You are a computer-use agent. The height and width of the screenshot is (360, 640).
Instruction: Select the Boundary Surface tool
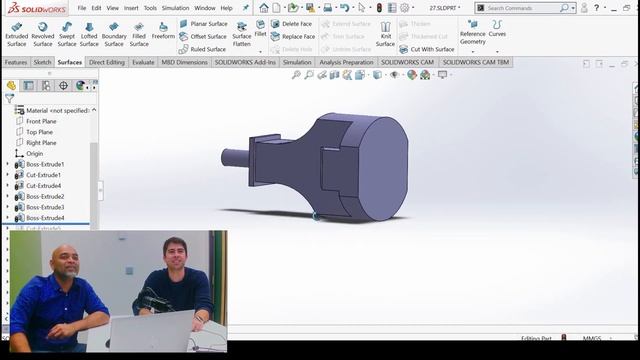[x=114, y=34]
